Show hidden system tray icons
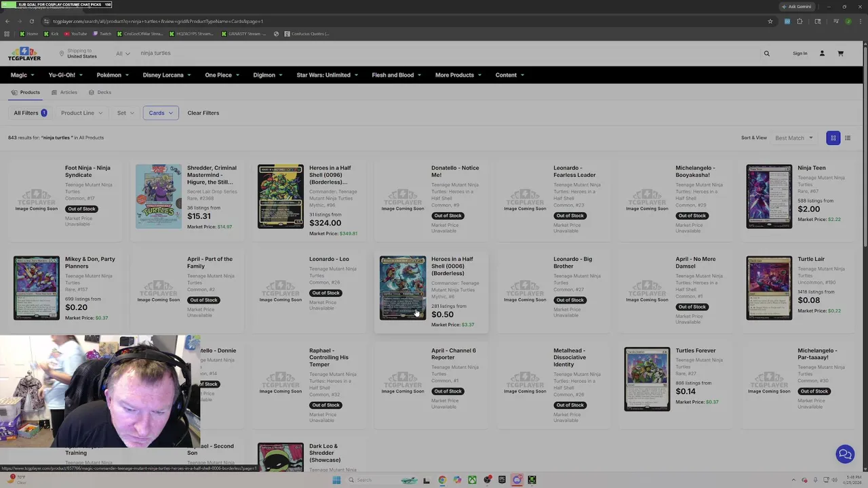868x488 pixels. (x=794, y=480)
